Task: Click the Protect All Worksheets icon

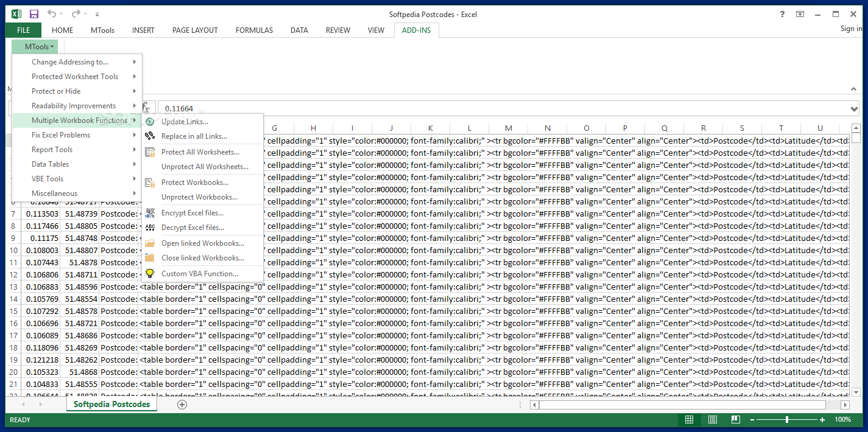Action: pyautogui.click(x=150, y=152)
